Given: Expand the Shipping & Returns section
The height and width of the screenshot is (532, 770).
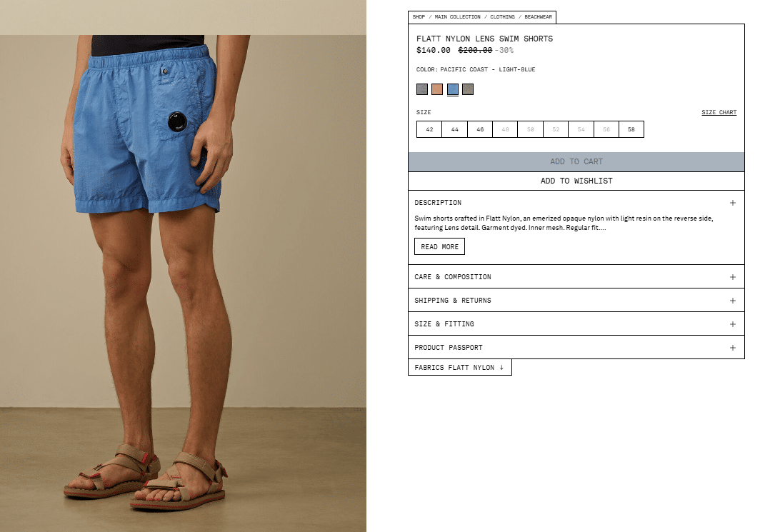Looking at the screenshot, I should [x=576, y=301].
